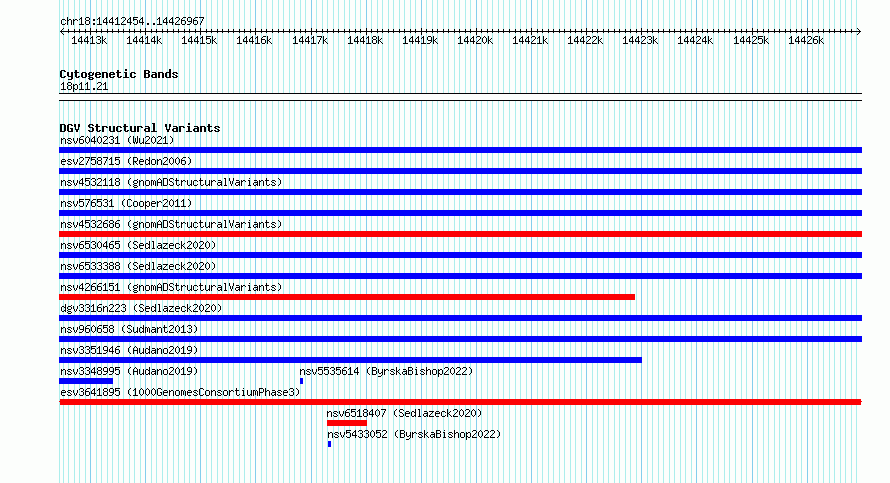Select 14421k on the ruler
890x483 pixels.
tap(530, 40)
